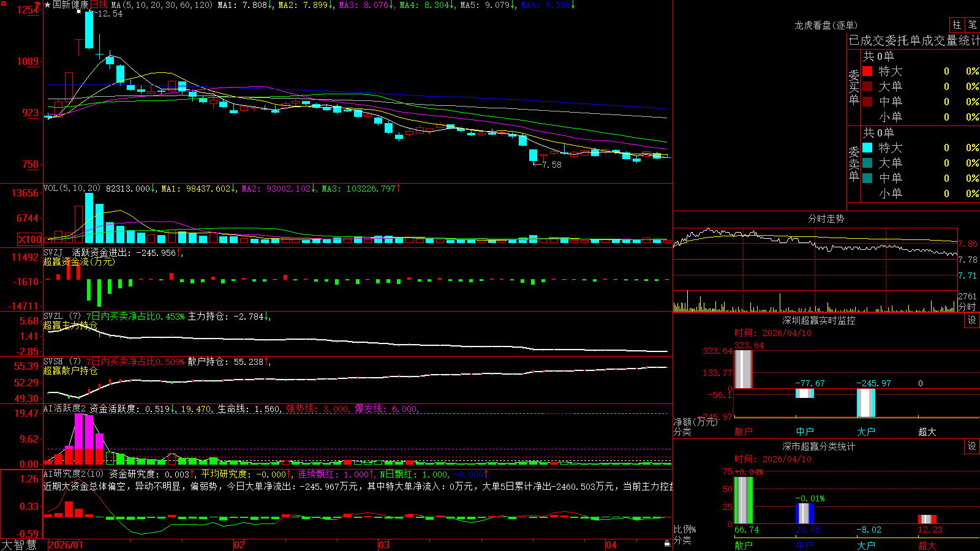Click the 深市超赢分类统计 panel title
Viewport: 980px width, 551px height.
818,446
